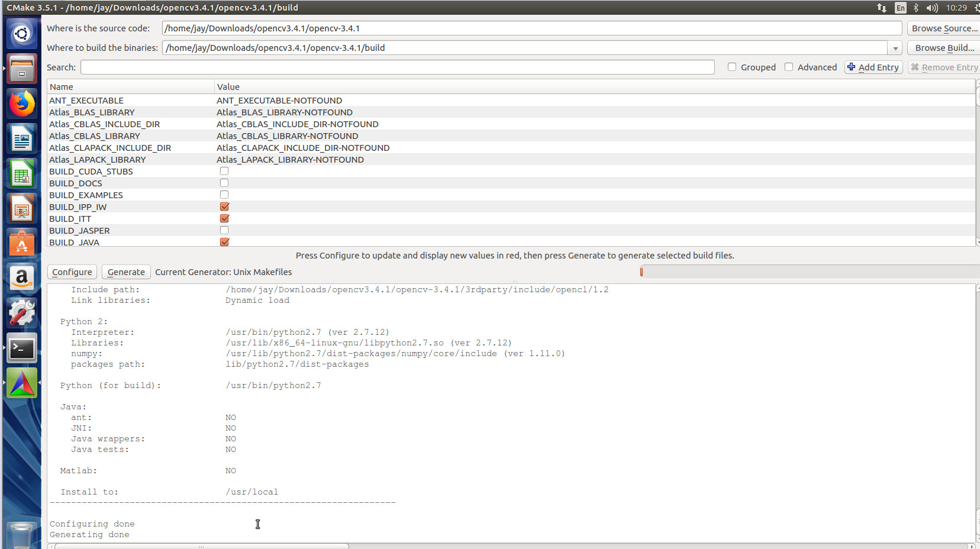Open LibreOffice Writer from the dock

point(22,138)
